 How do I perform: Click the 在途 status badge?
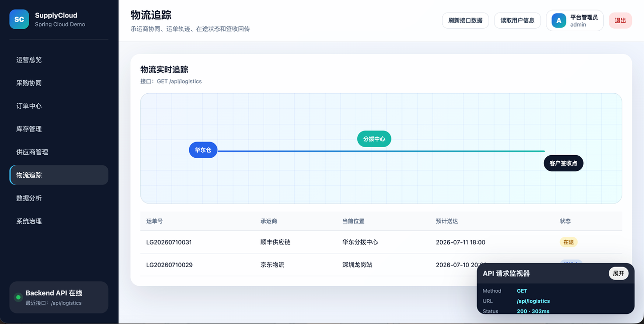[569, 242]
